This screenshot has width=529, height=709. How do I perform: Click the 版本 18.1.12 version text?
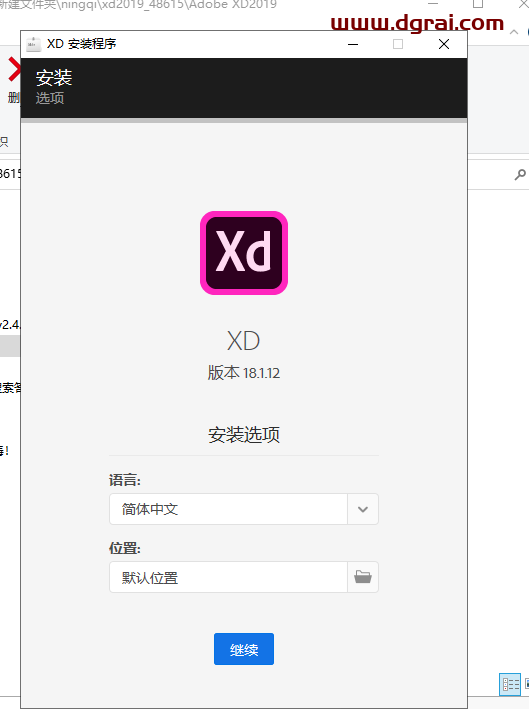244,373
